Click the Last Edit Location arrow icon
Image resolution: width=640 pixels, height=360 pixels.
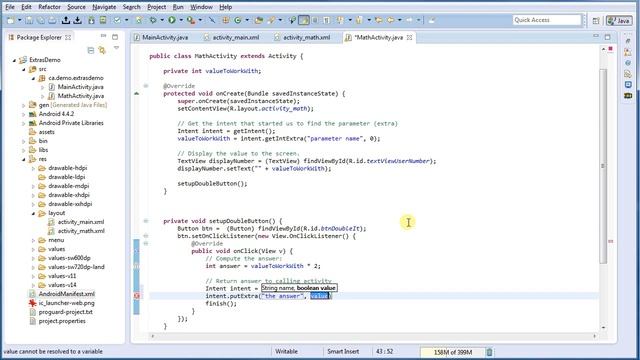[379, 20]
